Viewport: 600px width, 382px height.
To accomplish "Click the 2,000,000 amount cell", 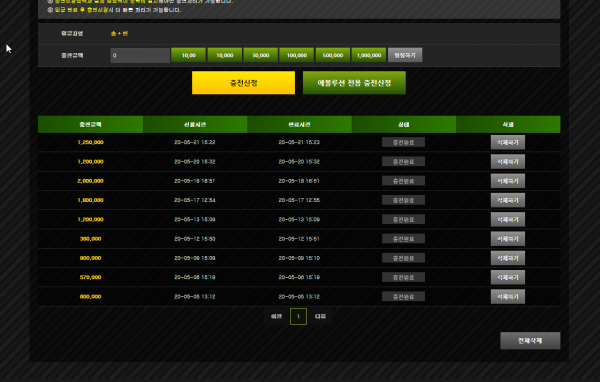I will pyautogui.click(x=90, y=181).
